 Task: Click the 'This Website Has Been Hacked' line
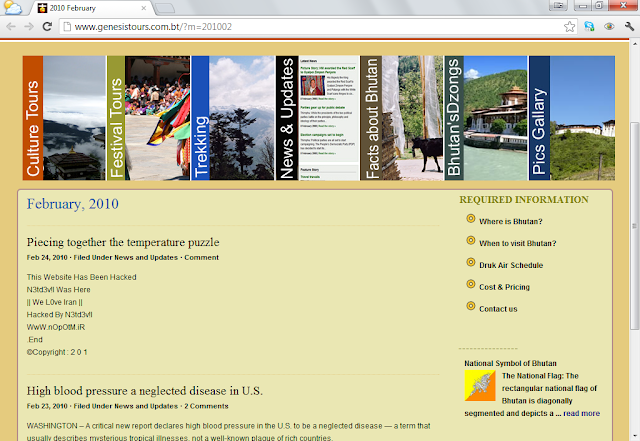click(82, 277)
